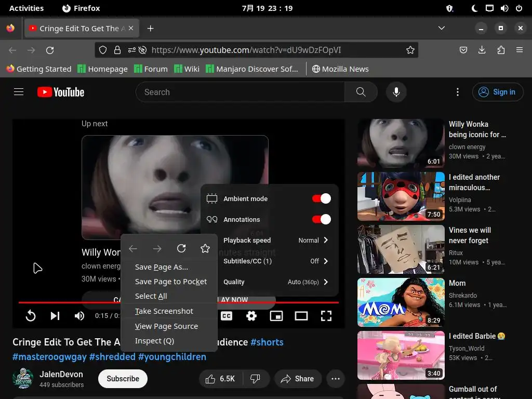The width and height of the screenshot is (532, 399).
Task: Choose Save Page to Pocket
Action: [x=169, y=282]
